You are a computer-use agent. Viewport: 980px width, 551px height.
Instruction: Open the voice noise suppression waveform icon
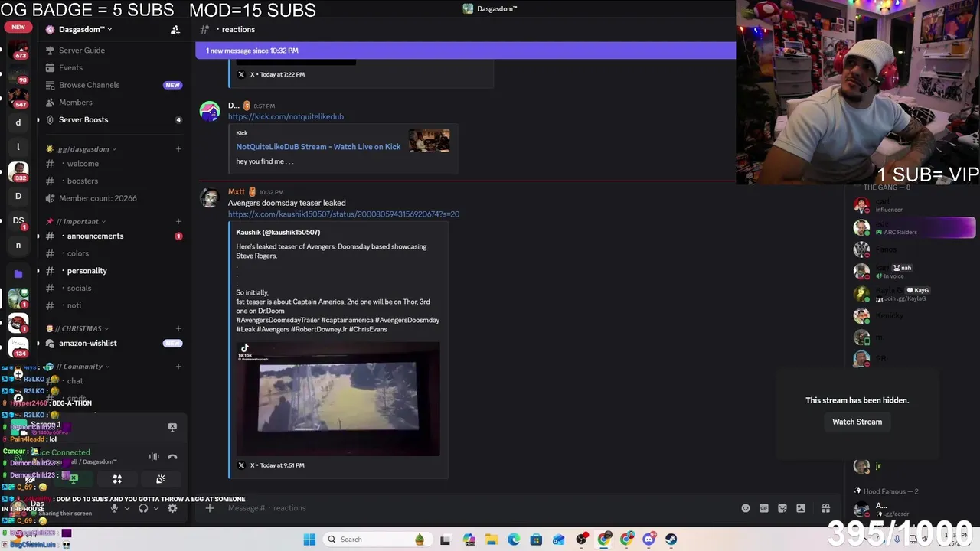click(x=154, y=457)
